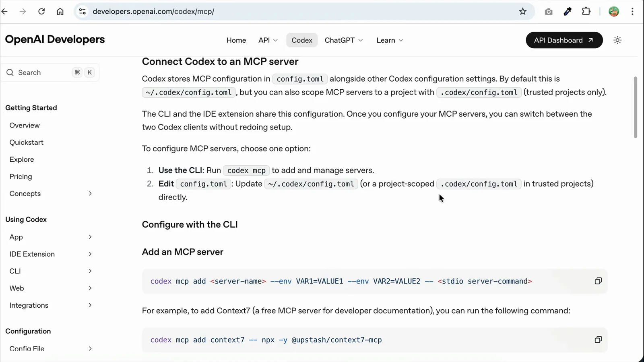Go back using the browser back arrow
The height and width of the screenshot is (362, 644).
tap(5, 11)
